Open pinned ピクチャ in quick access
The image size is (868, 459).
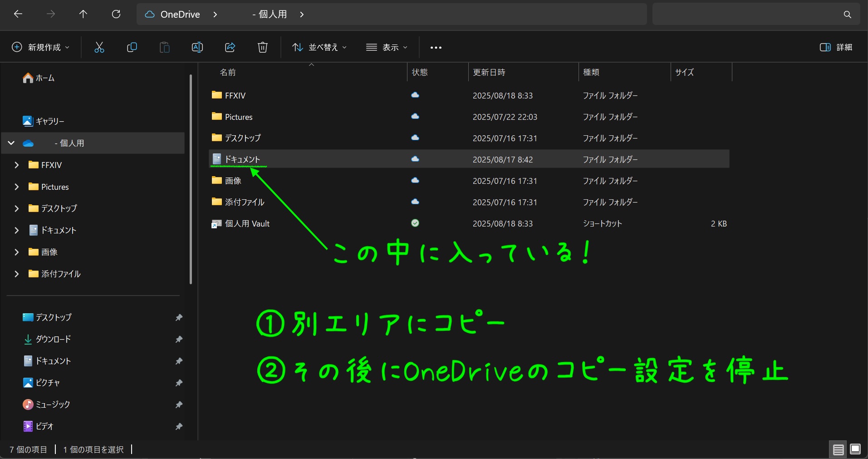41,383
